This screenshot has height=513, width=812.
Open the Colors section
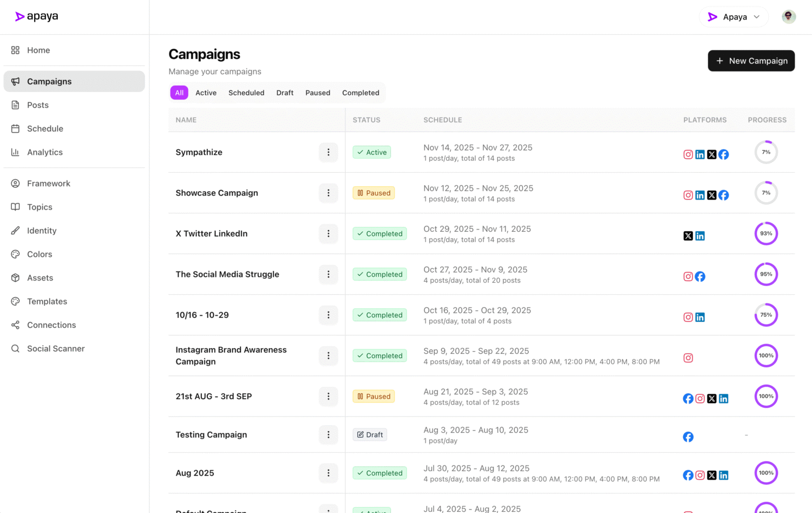(x=39, y=254)
